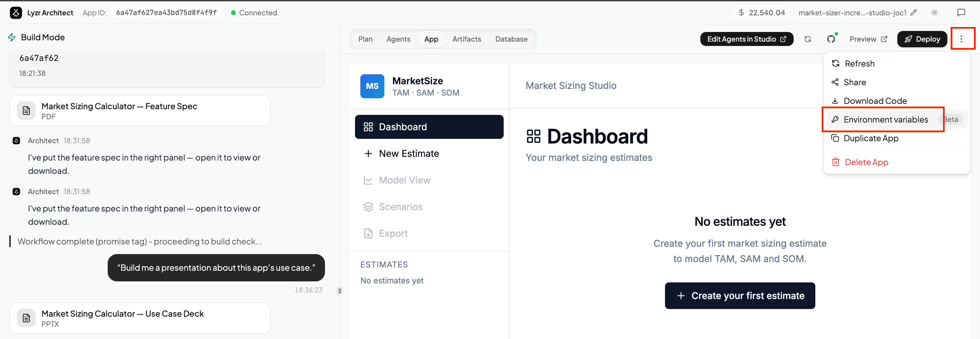Select Download Code in the menu
This screenshot has height=339, width=980.
896,101
